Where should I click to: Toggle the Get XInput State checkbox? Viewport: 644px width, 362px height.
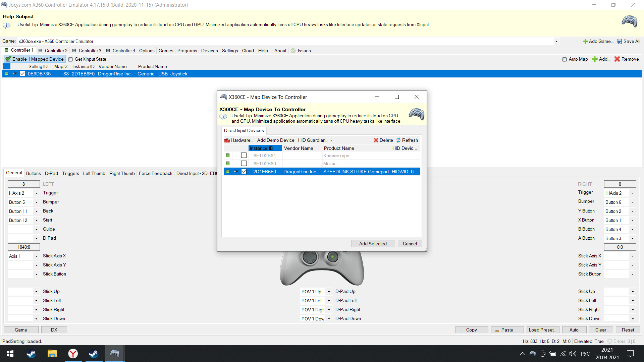click(70, 59)
